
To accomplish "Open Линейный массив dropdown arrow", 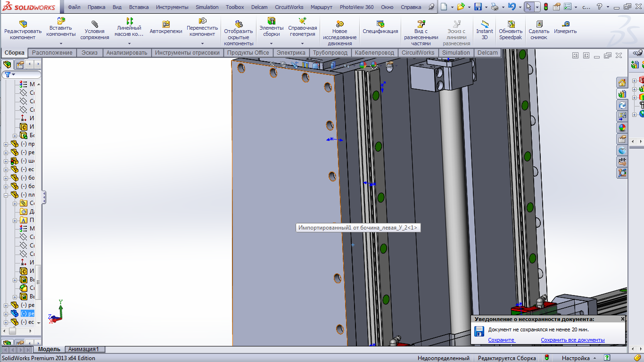I will [x=129, y=44].
